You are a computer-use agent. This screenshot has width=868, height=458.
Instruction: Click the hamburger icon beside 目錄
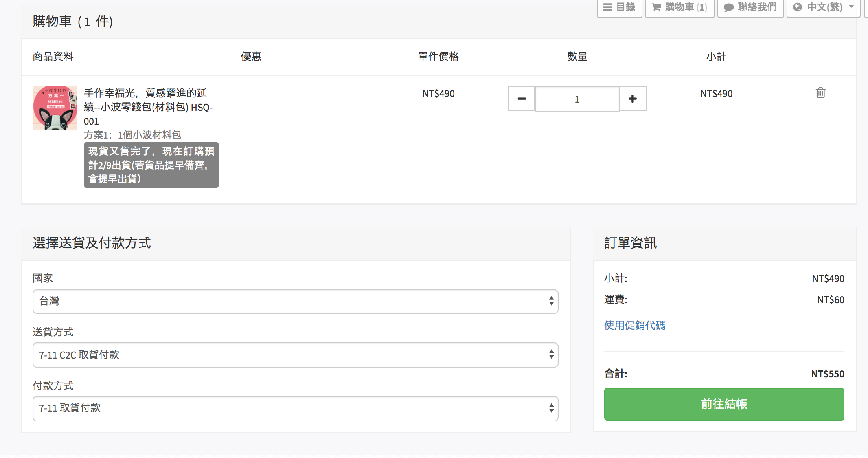(x=607, y=7)
